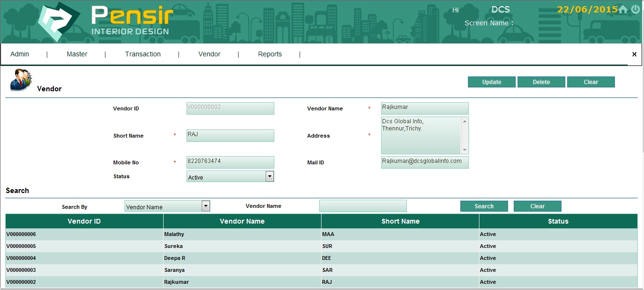Viewport: 644px width, 290px height.
Task: Click into the Mobile No field
Action: 230,162
